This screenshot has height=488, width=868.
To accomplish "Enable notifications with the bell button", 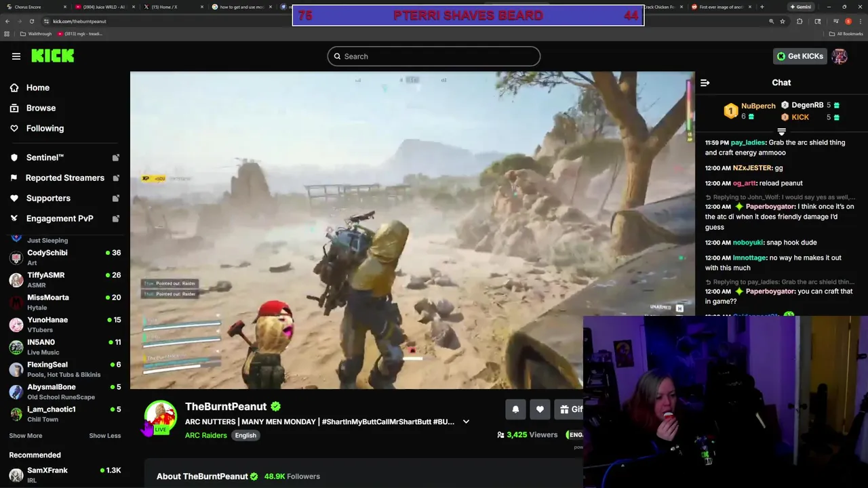I will point(515,409).
